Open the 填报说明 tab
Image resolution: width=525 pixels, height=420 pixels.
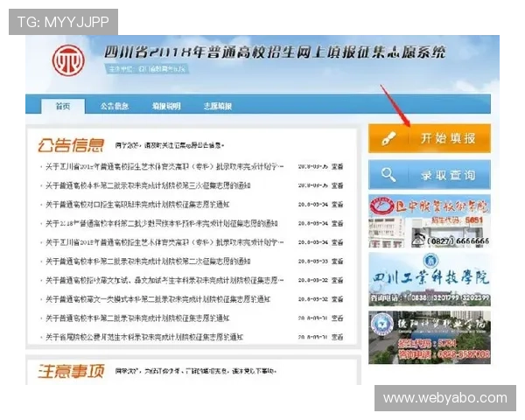point(166,106)
